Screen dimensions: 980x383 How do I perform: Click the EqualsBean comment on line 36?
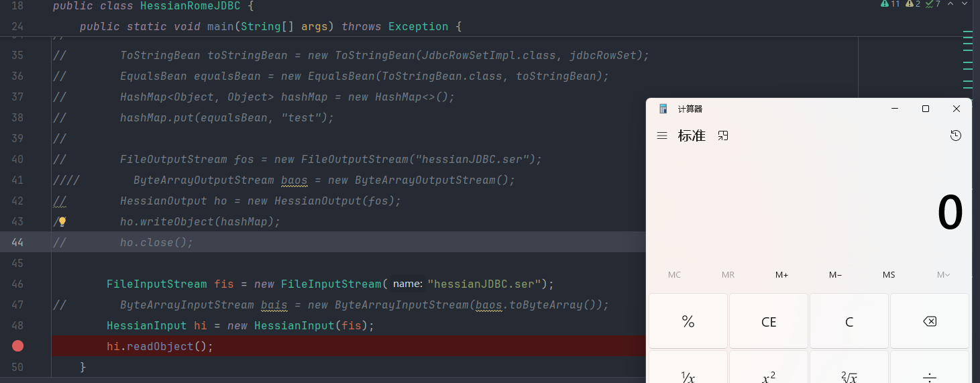[x=364, y=76]
